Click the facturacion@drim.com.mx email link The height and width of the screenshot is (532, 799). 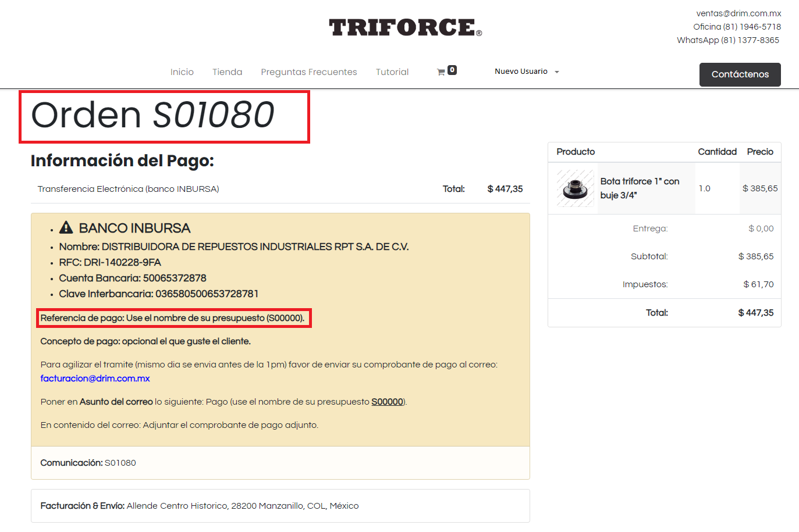pyautogui.click(x=95, y=379)
